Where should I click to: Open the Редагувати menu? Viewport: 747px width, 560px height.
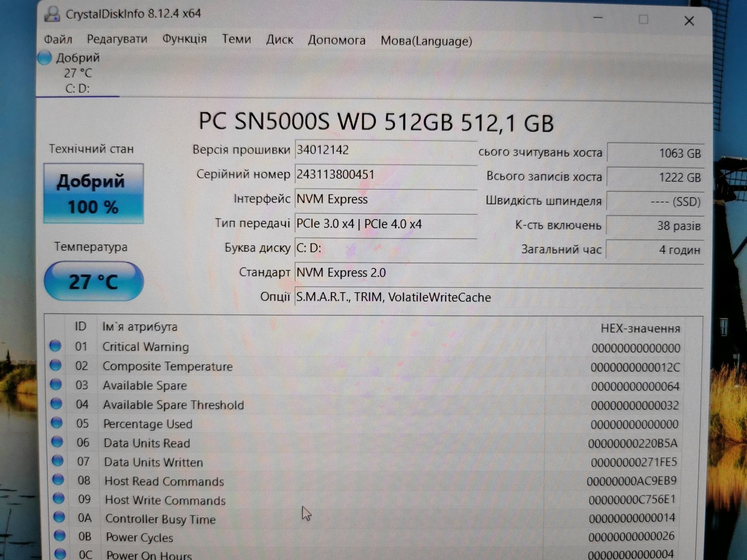click(117, 39)
